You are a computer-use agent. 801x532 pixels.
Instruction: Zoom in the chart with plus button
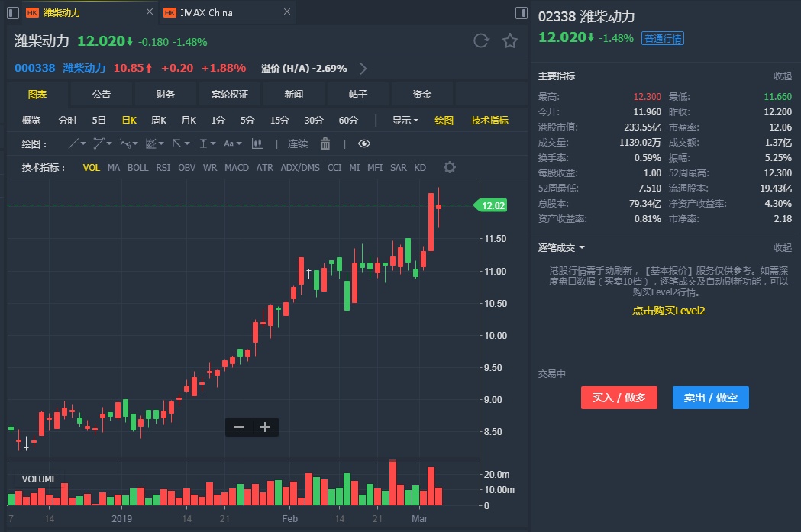[x=265, y=427]
